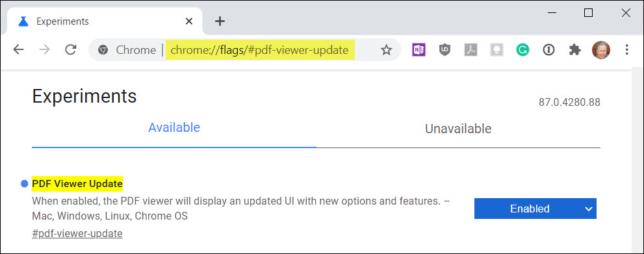Expand the Enabled dropdown for PDF Viewer Update

click(x=535, y=209)
